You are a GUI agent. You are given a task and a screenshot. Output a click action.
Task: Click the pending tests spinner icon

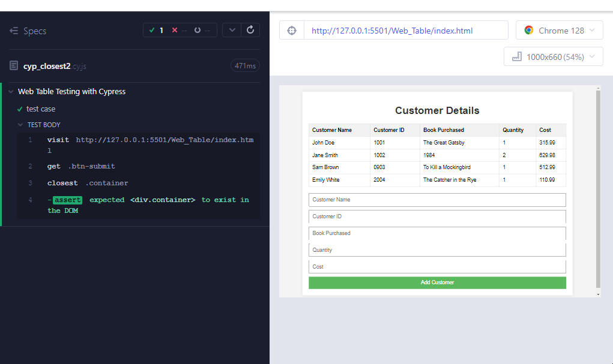[198, 30]
